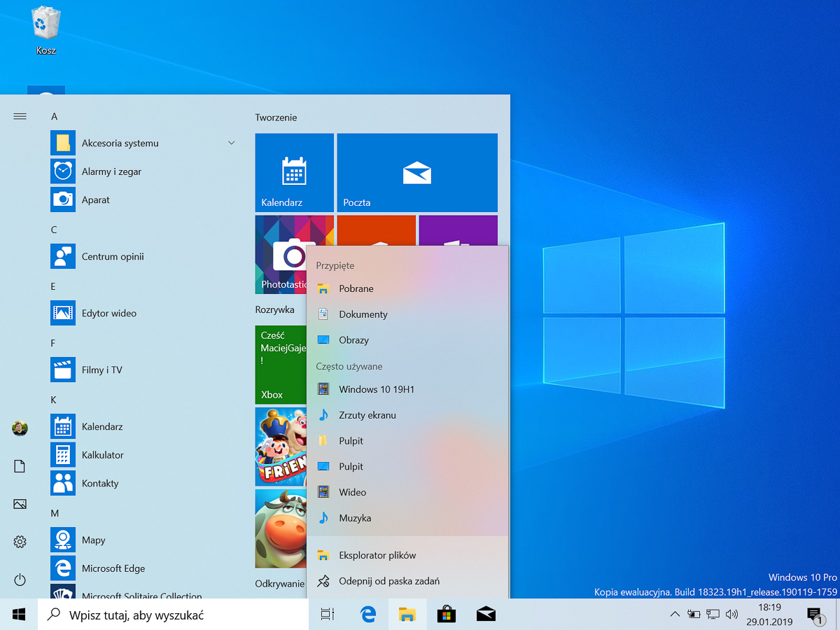840x630 pixels.
Task: Open the Poczta mail tile
Action: pyautogui.click(x=417, y=173)
